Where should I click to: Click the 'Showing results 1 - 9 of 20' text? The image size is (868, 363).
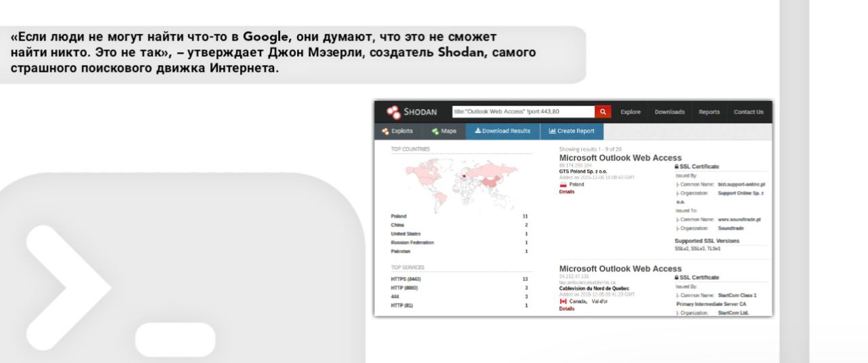[x=590, y=149]
